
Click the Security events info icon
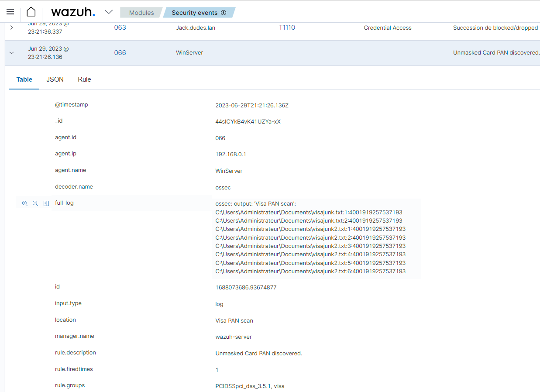click(224, 13)
